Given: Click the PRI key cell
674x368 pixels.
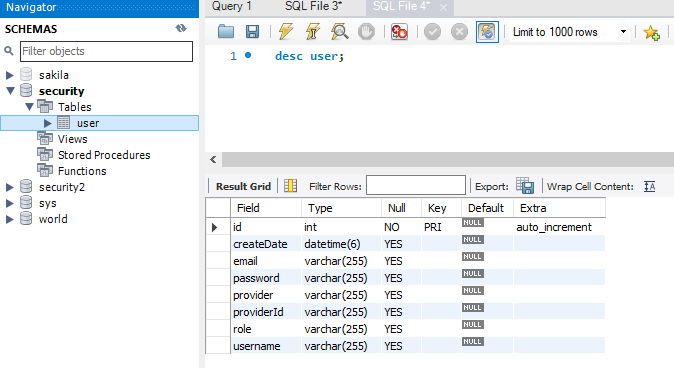Looking at the screenshot, I should click(441, 227).
